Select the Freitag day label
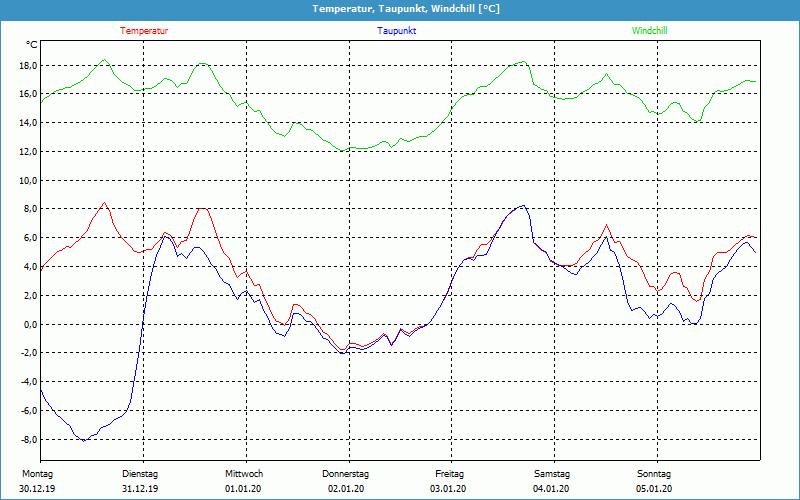 click(449, 474)
